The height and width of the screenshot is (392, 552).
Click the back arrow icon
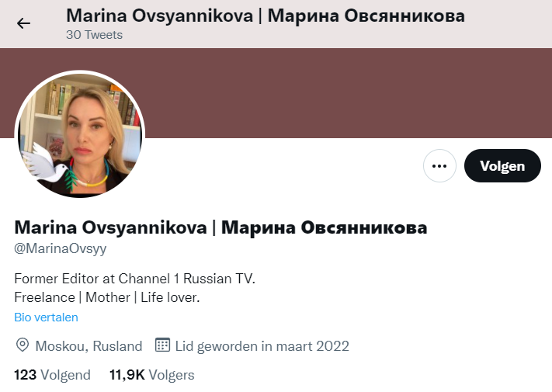[x=23, y=23]
